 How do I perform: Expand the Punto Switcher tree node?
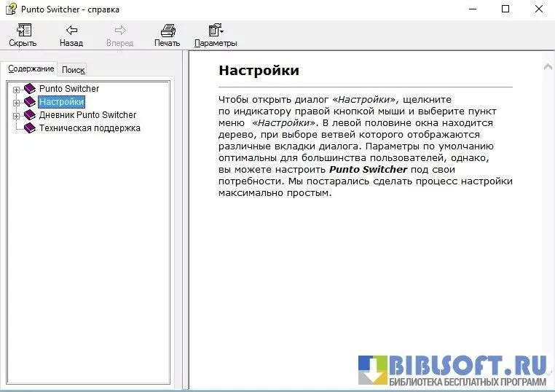[x=16, y=89]
